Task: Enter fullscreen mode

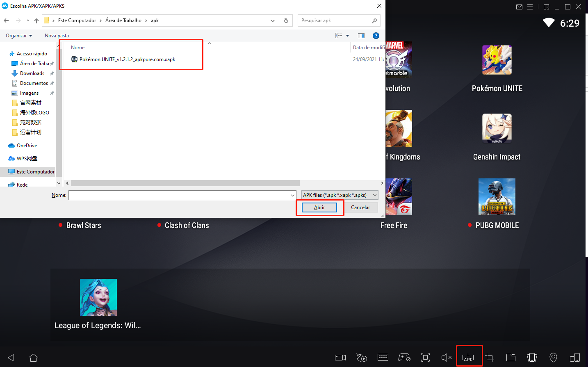Action: click(425, 357)
